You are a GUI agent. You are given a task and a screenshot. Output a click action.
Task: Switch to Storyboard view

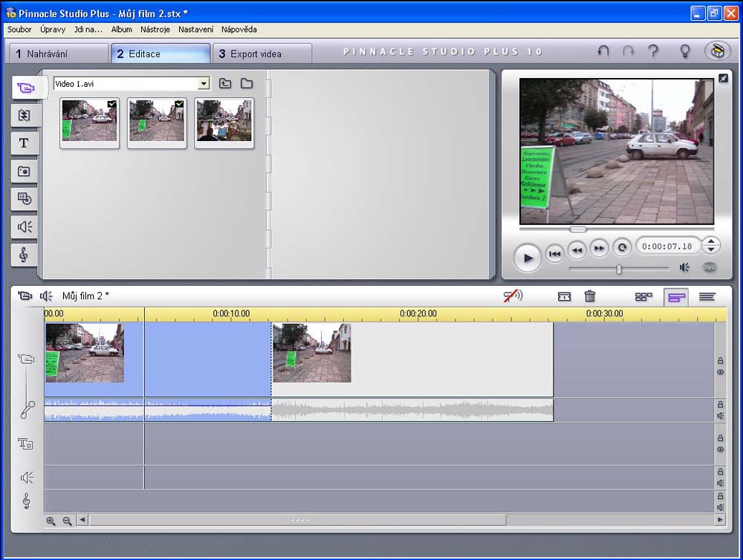tap(643, 297)
